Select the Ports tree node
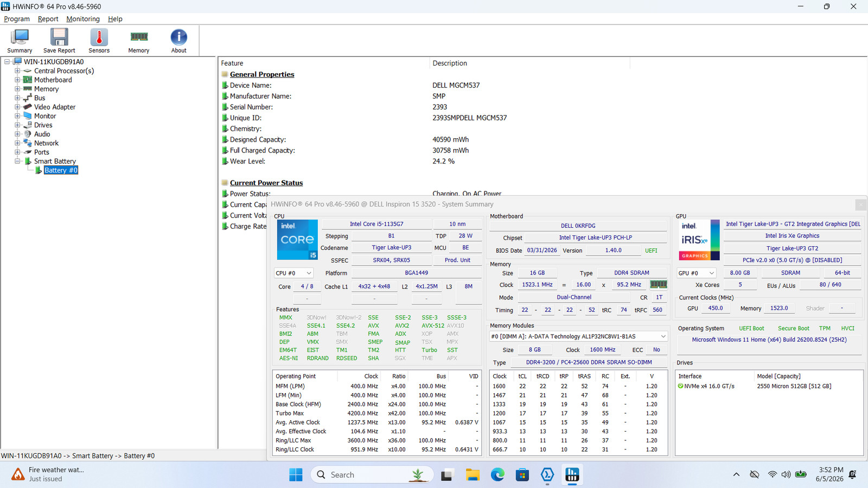868x488 pixels. [x=42, y=152]
